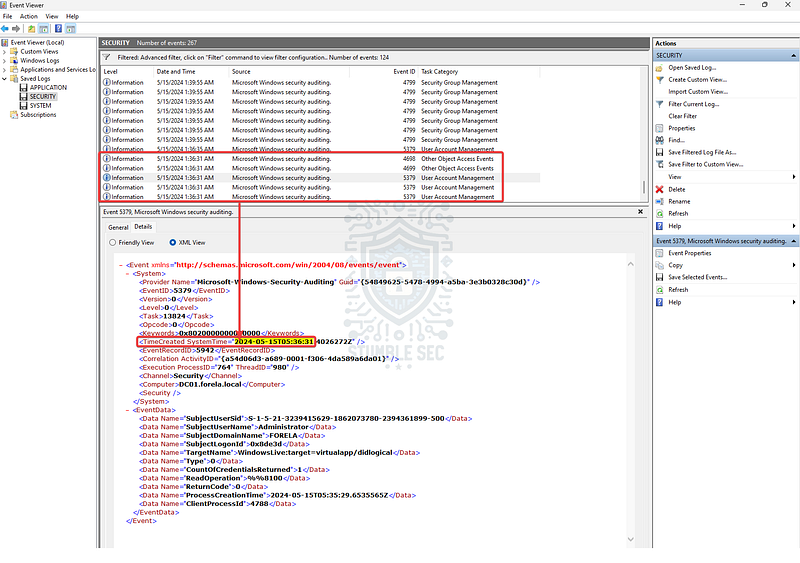
Task: Select Subscriptions in the tree
Action: (x=38, y=115)
